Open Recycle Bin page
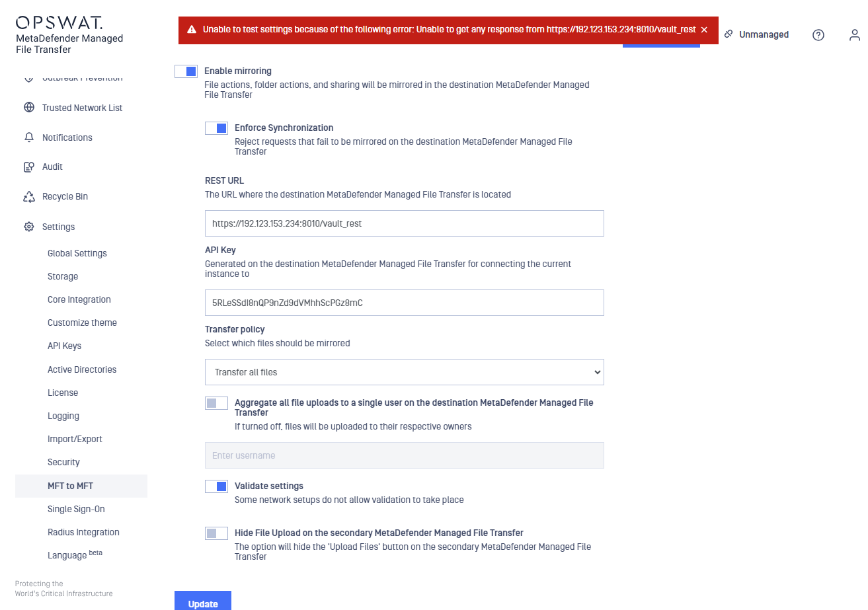 coord(65,196)
